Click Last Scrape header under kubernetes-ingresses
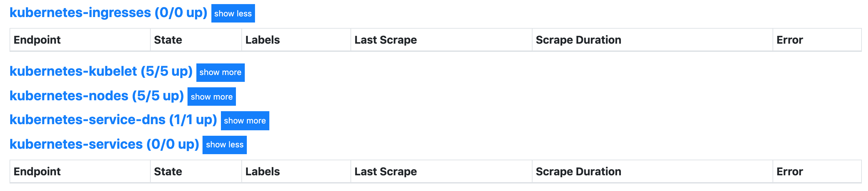868x191 pixels. [x=386, y=40]
